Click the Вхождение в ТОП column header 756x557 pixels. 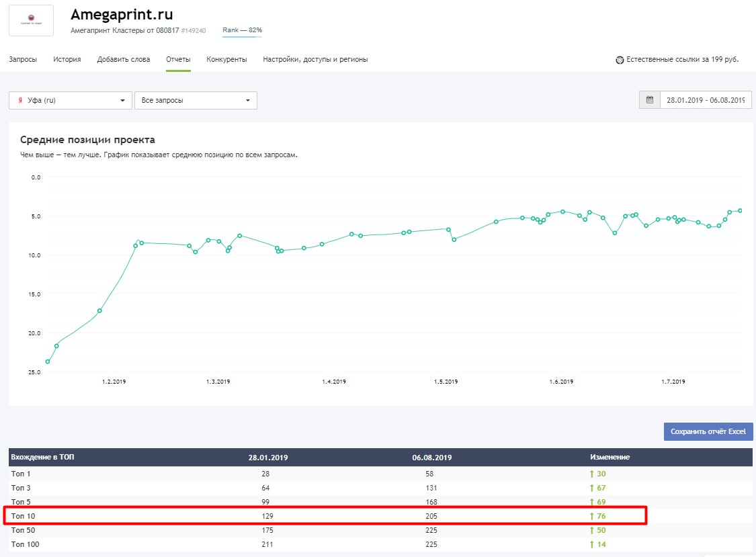(x=42, y=457)
